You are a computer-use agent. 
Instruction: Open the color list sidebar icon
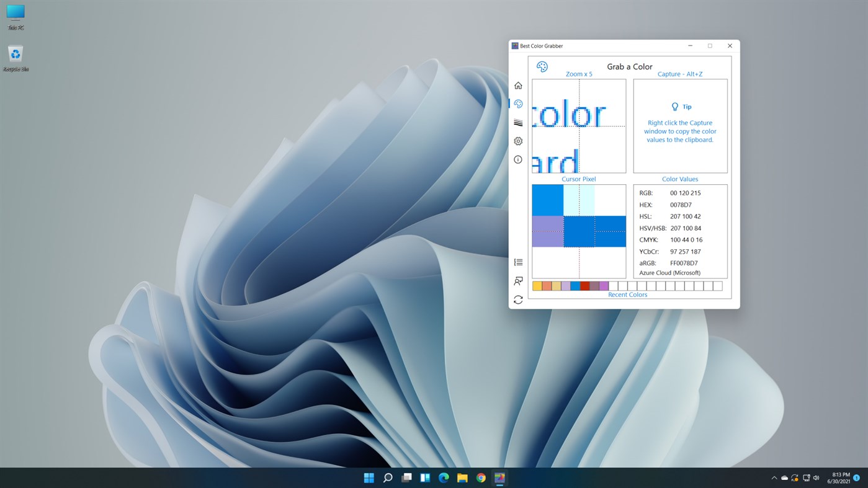(518, 262)
